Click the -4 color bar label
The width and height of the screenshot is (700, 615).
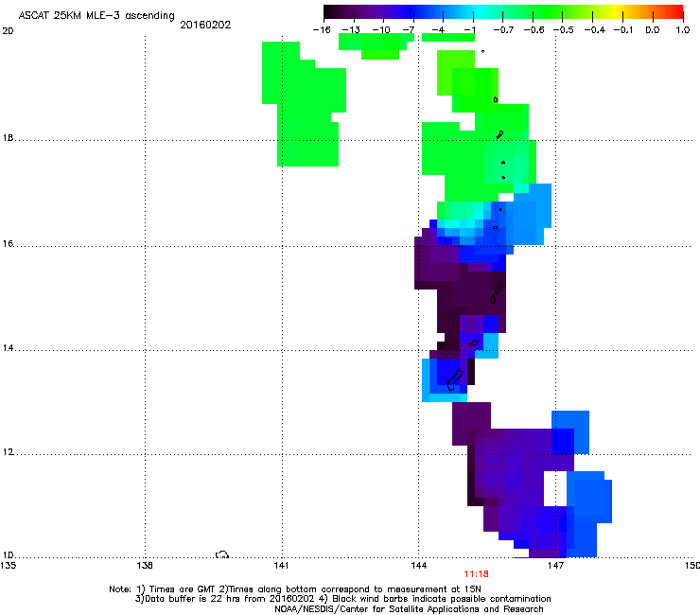pos(439,30)
